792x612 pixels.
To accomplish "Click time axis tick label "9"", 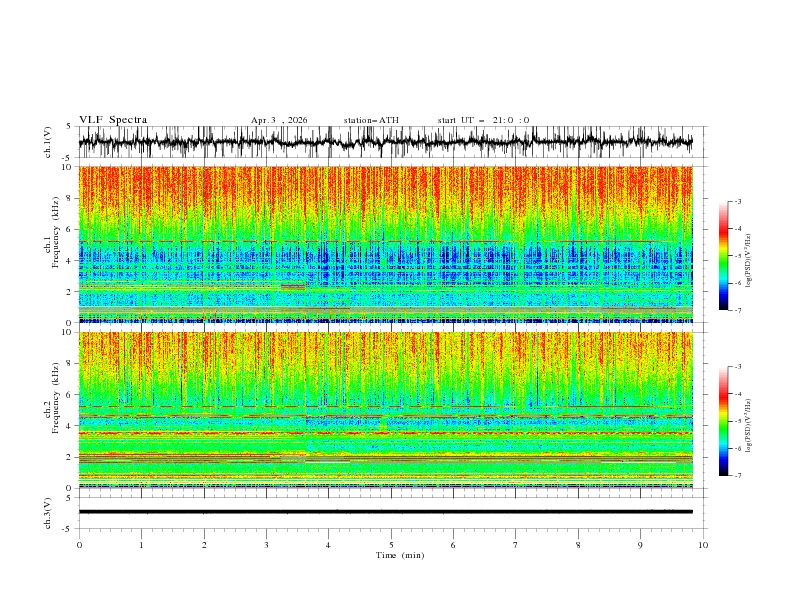I will tap(640, 545).
